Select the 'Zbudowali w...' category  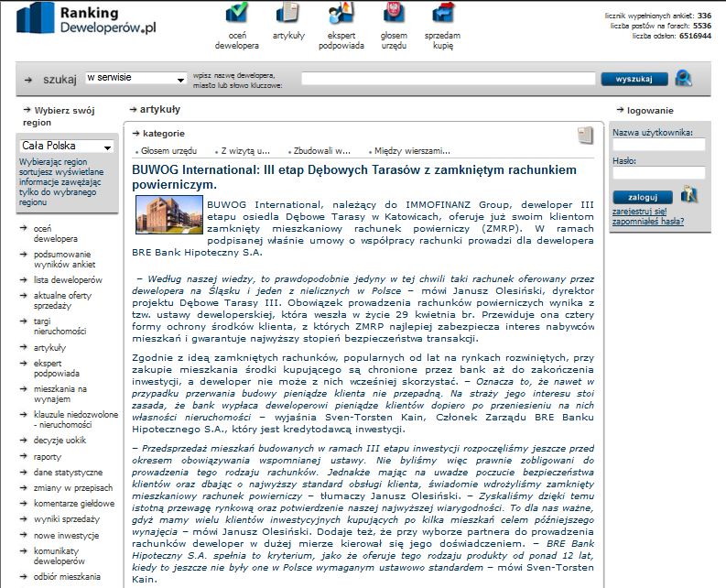[x=321, y=151]
